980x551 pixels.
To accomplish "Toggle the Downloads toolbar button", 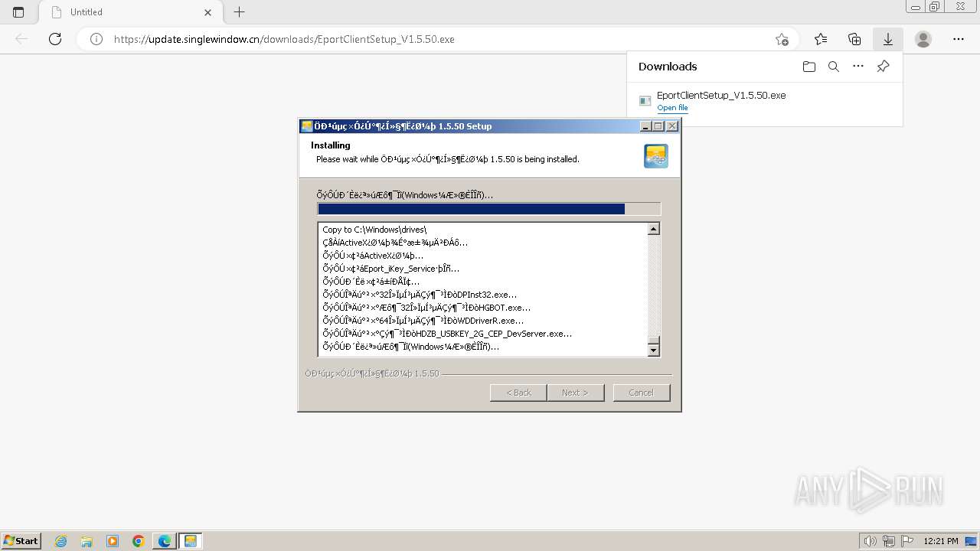I will point(888,39).
